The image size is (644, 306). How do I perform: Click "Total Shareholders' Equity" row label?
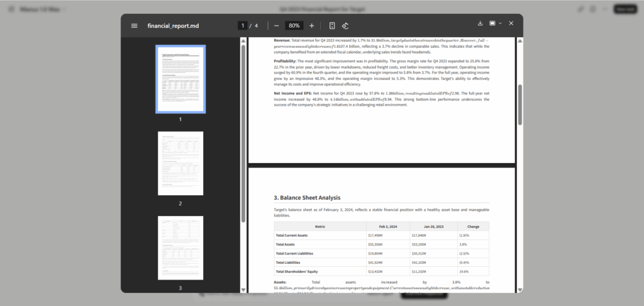297,271
